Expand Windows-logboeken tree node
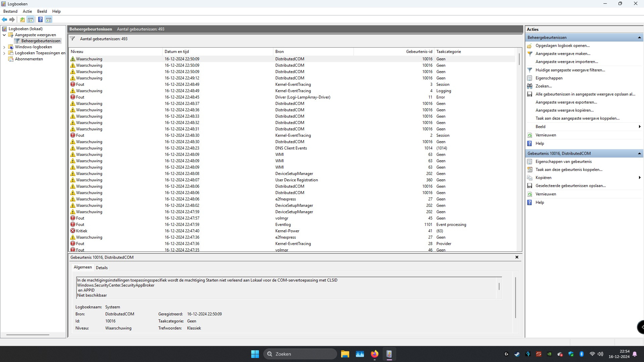644x362 pixels. [4, 47]
